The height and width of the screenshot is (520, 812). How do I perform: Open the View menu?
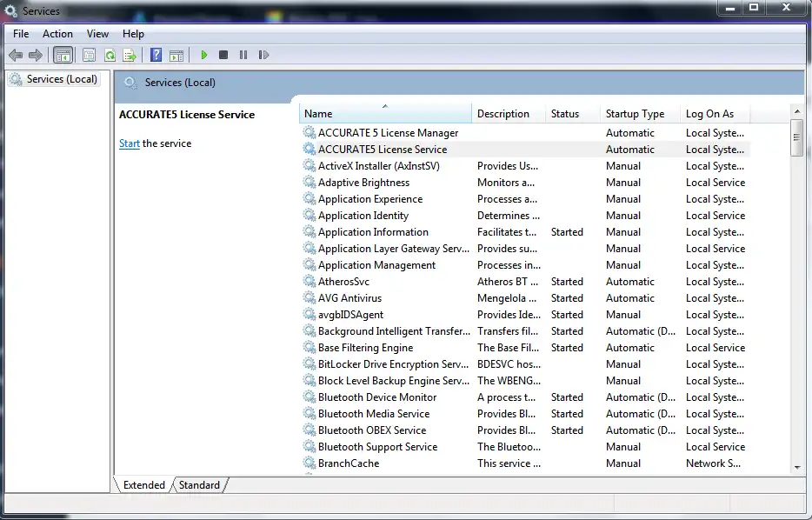click(97, 34)
